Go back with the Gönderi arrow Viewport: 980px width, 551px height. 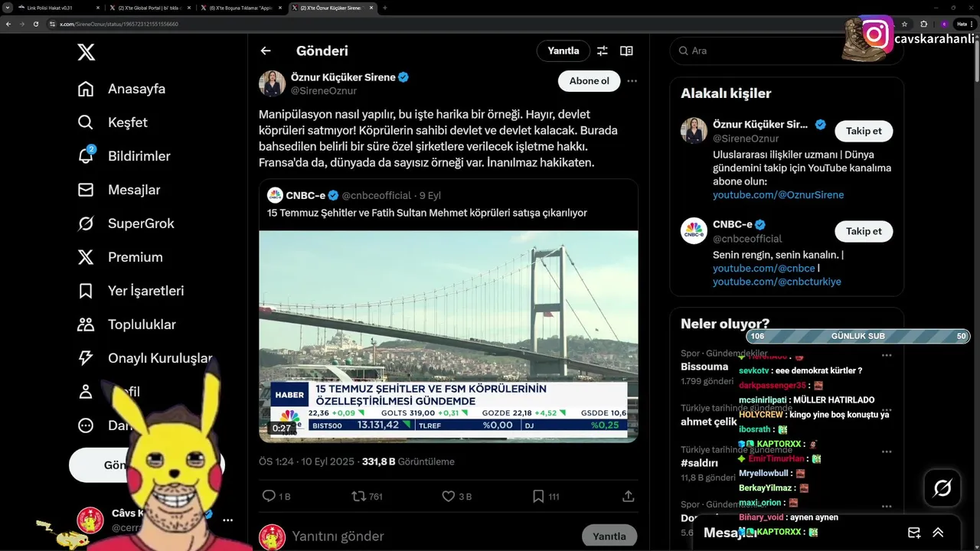coord(266,51)
